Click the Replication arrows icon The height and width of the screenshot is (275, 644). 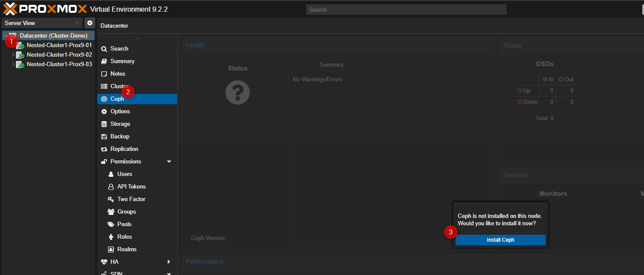[104, 149]
